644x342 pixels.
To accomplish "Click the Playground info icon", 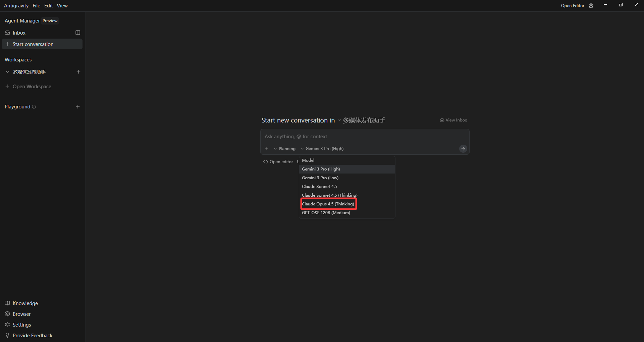I will (34, 107).
